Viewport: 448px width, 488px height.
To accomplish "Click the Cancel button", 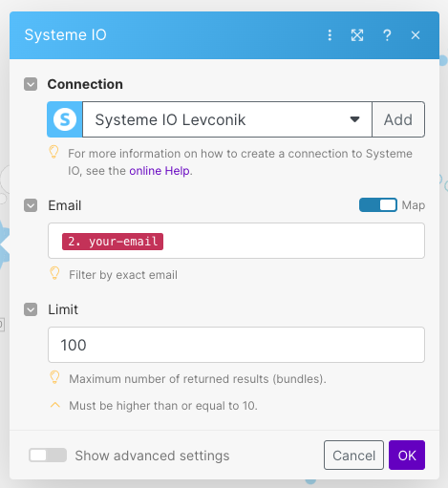I will 353,456.
